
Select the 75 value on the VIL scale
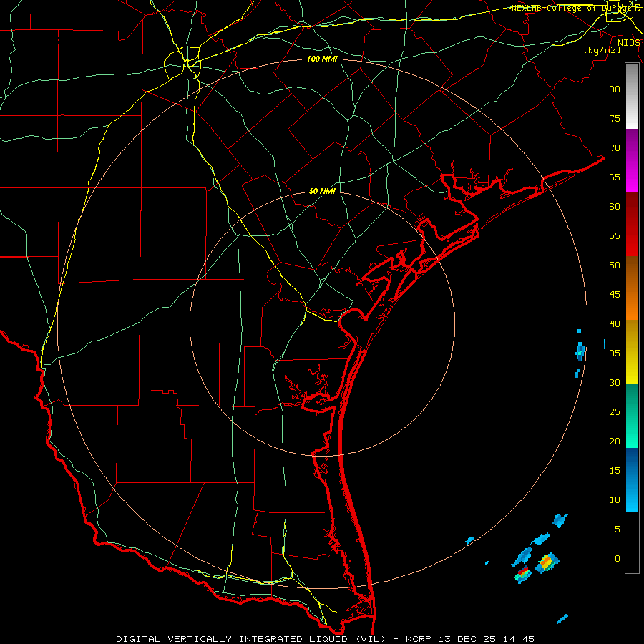pyautogui.click(x=615, y=118)
